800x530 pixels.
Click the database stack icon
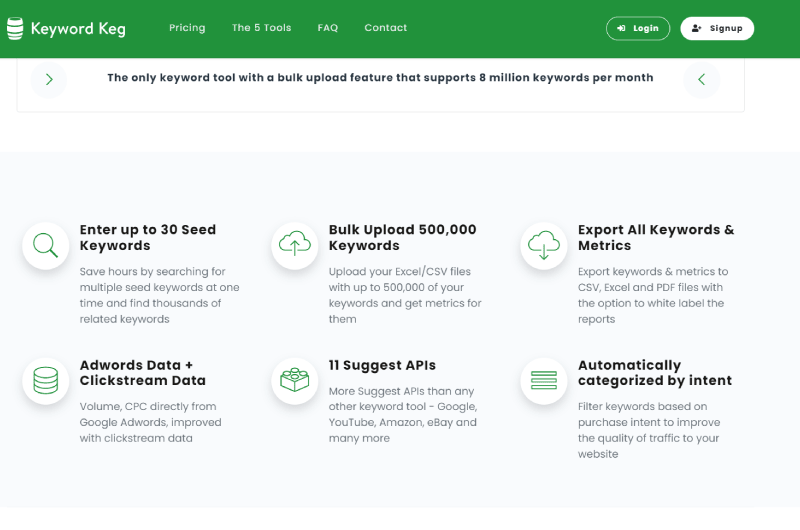coord(45,381)
